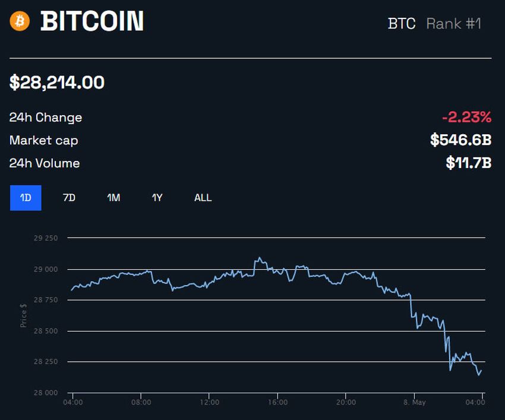Open the 1M price chart
The image size is (505, 420).
click(113, 197)
